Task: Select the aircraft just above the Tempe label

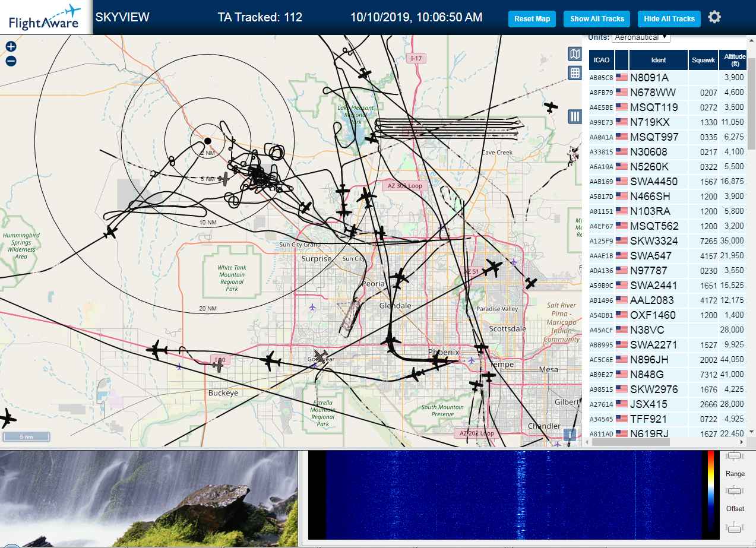Action: tap(481, 346)
